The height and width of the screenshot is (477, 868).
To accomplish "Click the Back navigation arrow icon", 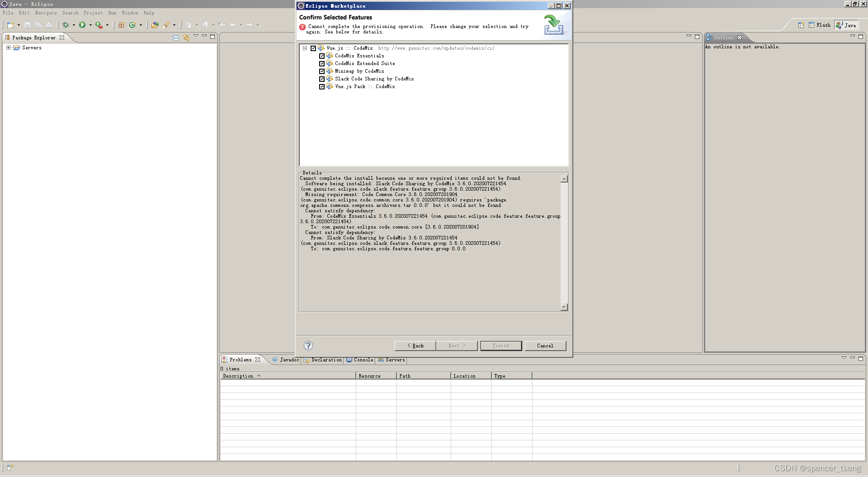I will pos(233,25).
